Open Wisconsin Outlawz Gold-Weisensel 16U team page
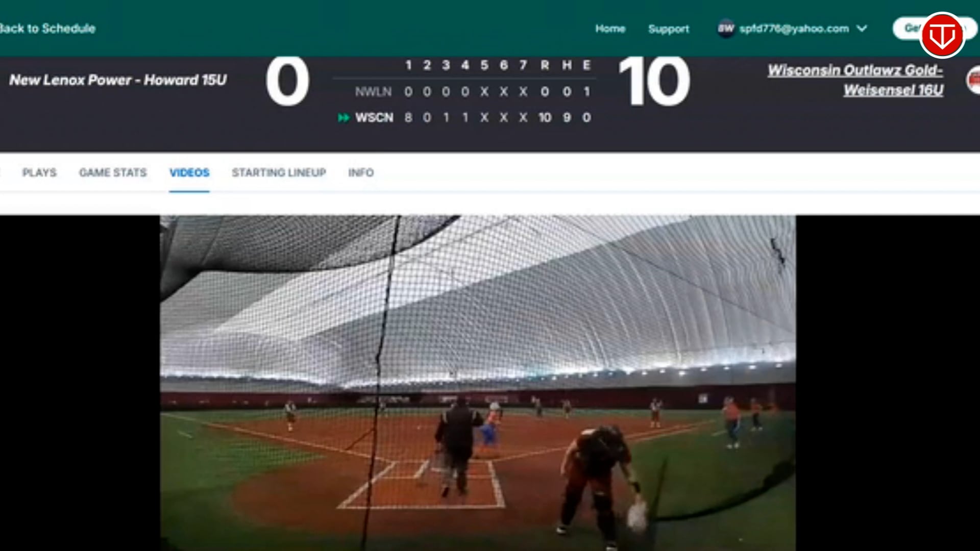The image size is (980, 551). pyautogui.click(x=856, y=80)
